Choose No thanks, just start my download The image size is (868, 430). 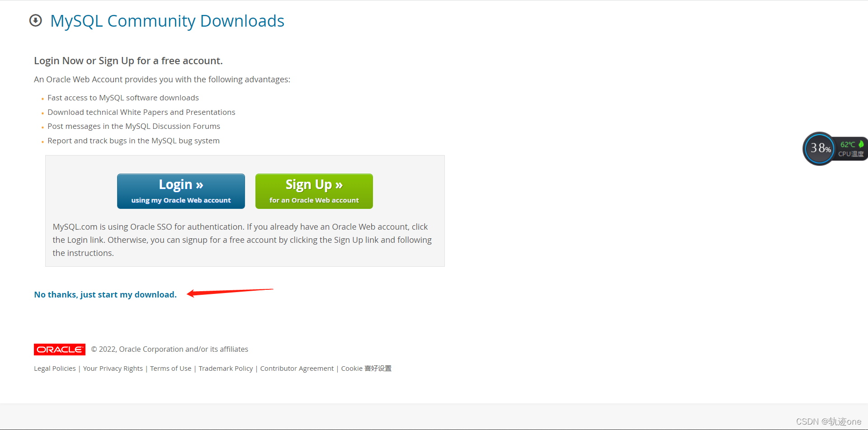pyautogui.click(x=105, y=295)
